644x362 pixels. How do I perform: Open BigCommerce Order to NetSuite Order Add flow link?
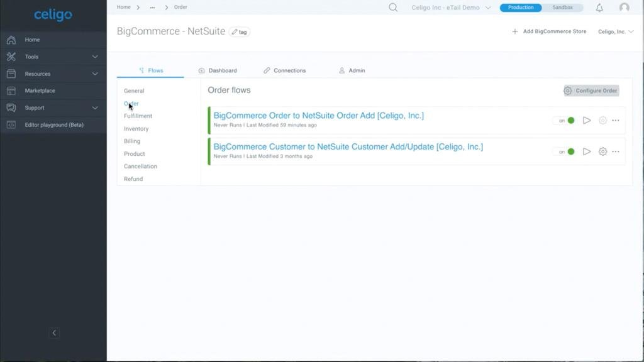[319, 116]
